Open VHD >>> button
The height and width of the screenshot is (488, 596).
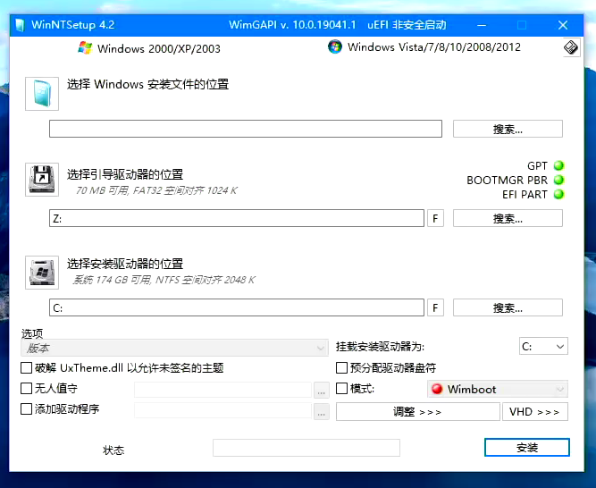pos(535,412)
